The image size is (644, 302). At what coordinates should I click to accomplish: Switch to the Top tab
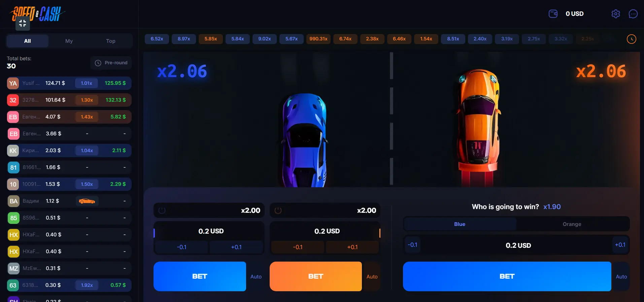111,41
